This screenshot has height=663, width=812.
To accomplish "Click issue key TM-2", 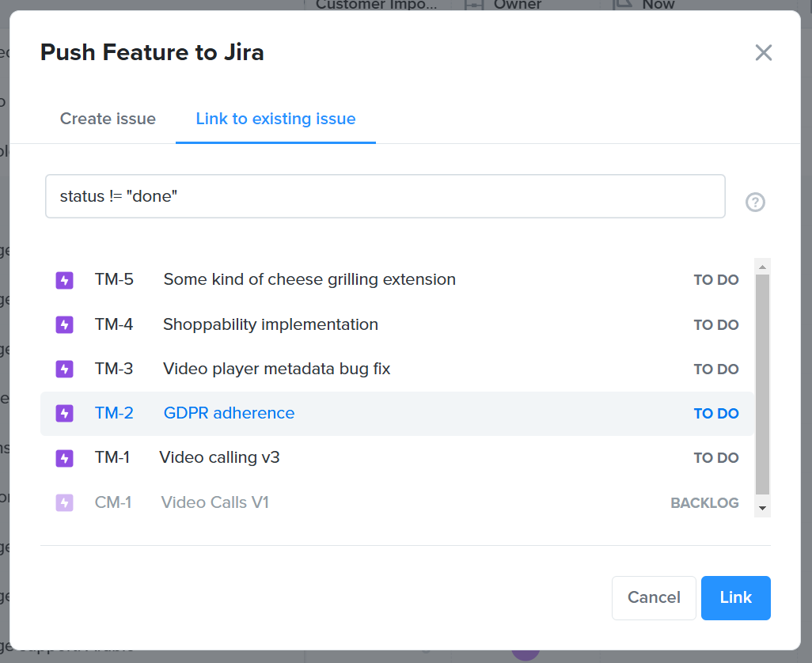I will [114, 413].
